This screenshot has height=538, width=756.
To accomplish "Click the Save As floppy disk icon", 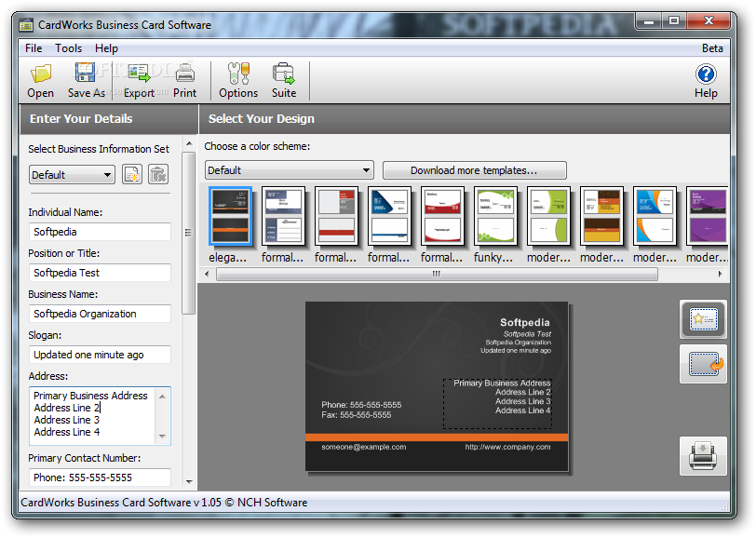I will click(86, 73).
